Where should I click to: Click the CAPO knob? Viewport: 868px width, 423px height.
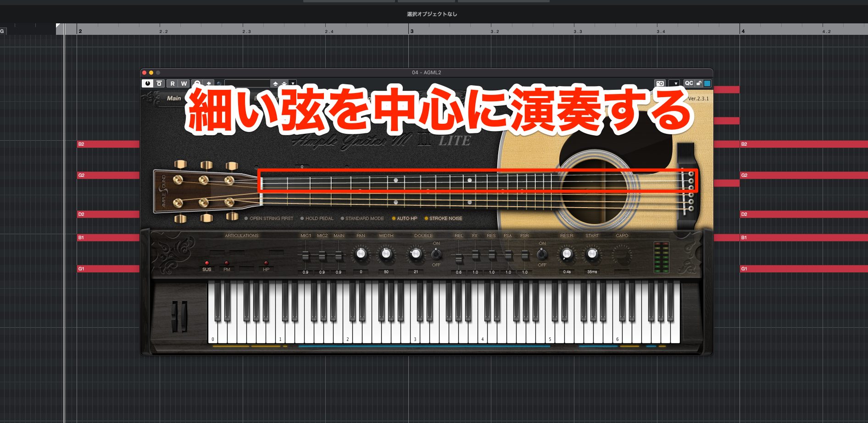622,255
